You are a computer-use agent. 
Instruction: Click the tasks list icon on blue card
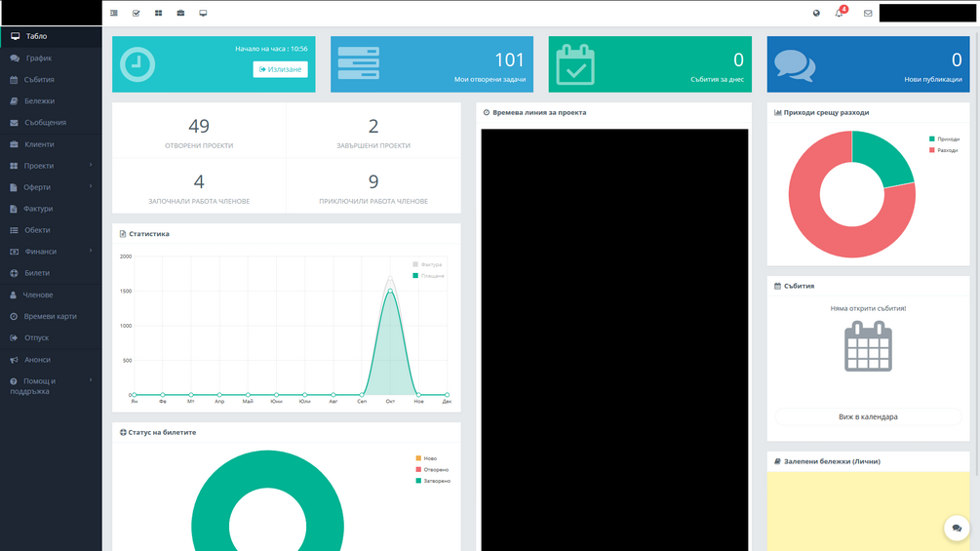tap(359, 63)
